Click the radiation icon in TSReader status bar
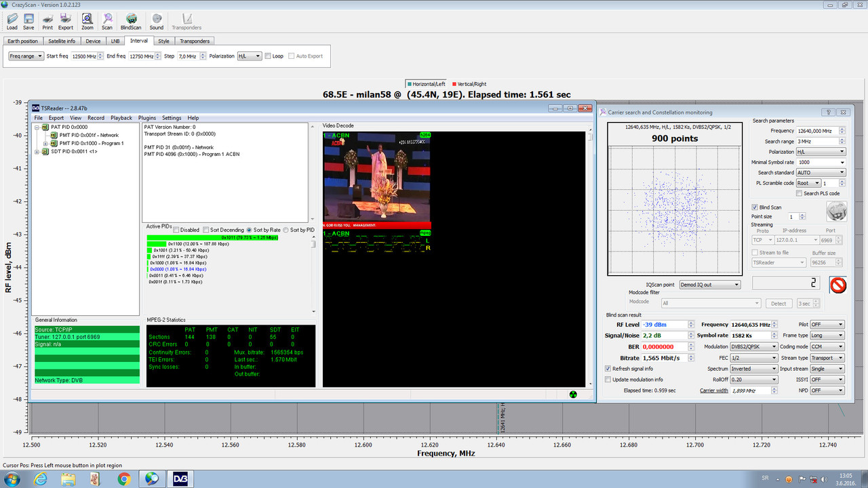Image resolution: width=868 pixels, height=488 pixels. (573, 394)
